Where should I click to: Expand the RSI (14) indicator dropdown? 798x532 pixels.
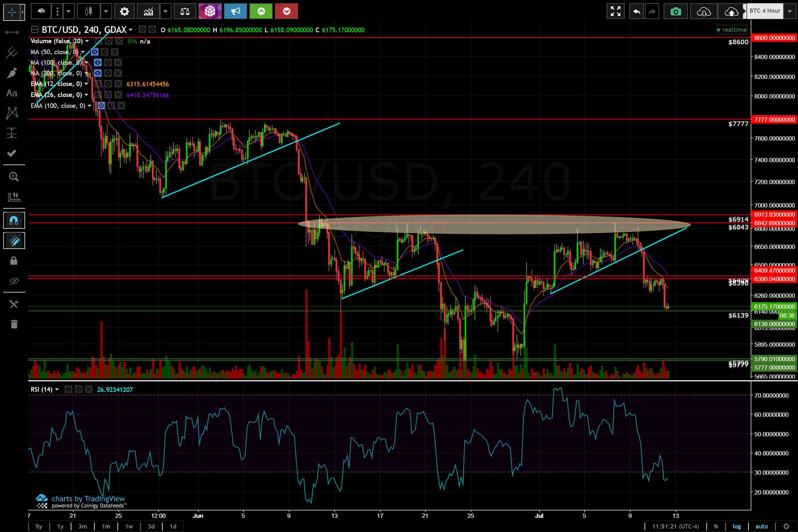click(x=57, y=389)
